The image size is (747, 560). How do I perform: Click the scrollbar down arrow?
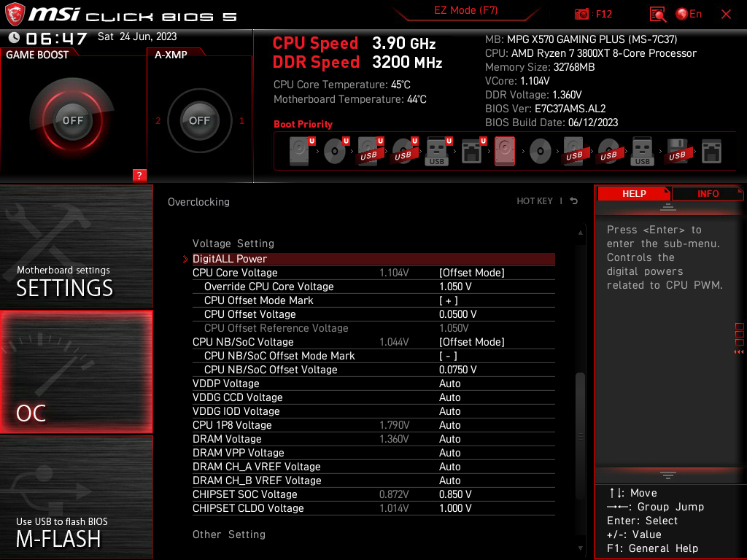click(580, 548)
